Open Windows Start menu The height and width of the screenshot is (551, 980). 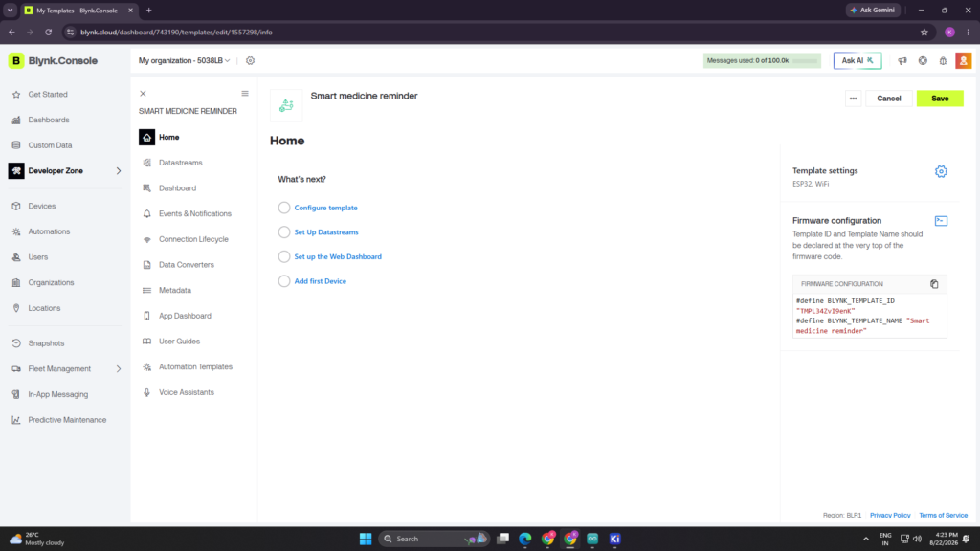pyautogui.click(x=366, y=539)
